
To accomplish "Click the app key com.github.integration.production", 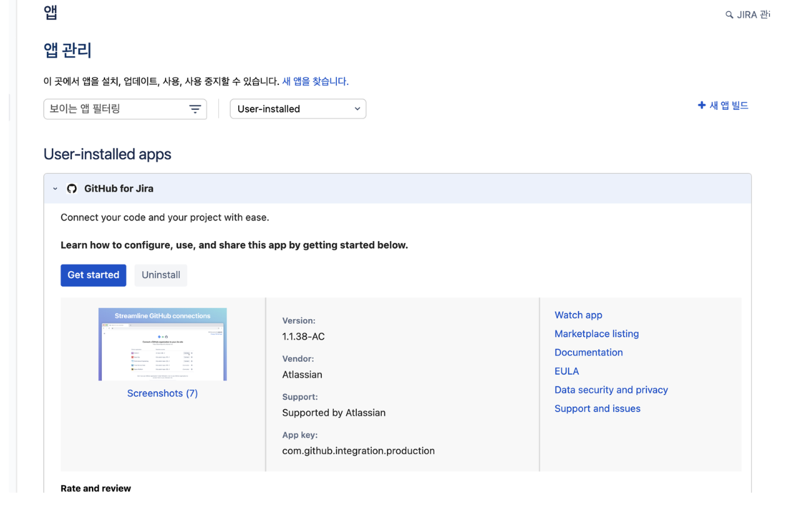I will 358,451.
